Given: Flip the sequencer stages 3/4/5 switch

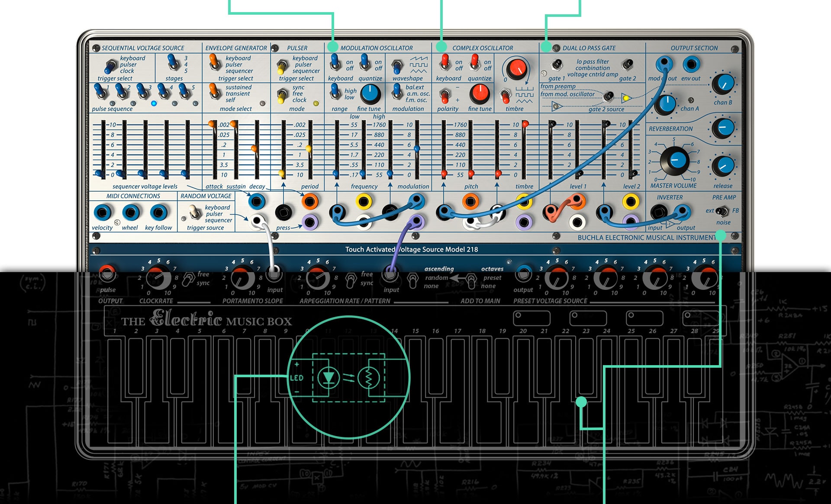Looking at the screenshot, I should (x=173, y=63).
